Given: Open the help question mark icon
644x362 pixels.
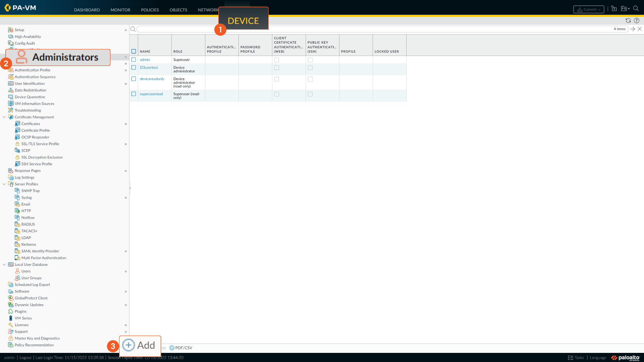Looking at the screenshot, I should [x=636, y=20].
